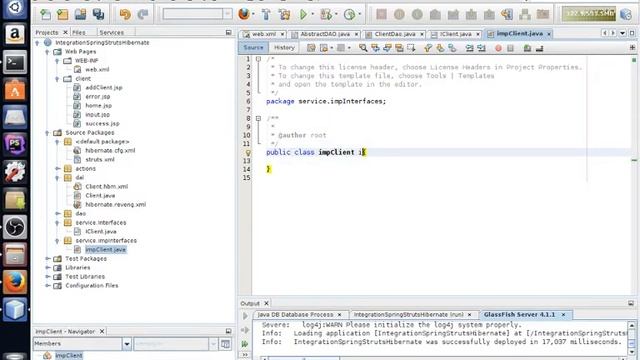The image size is (640, 360).
Task: Close the Output window tab
Action: (x=266, y=304)
